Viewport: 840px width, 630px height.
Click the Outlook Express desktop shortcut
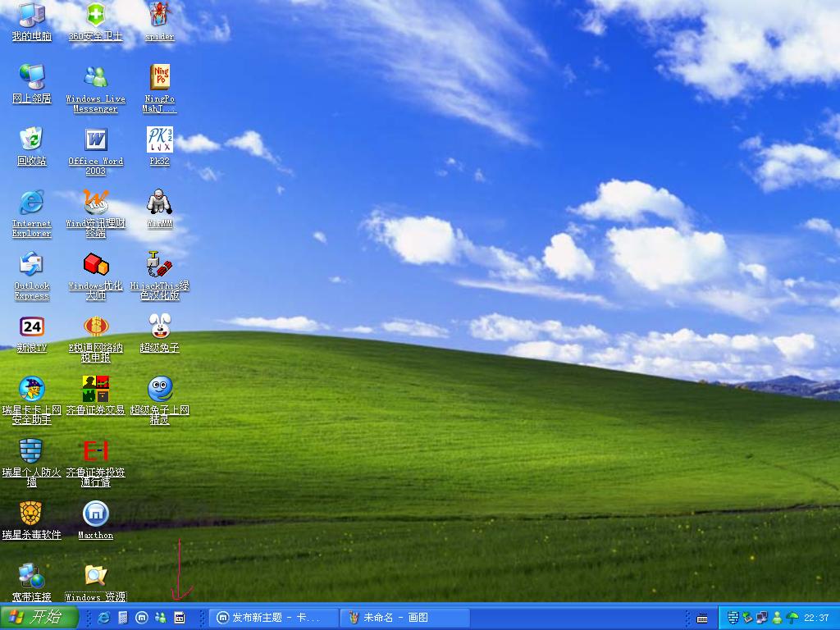(x=31, y=264)
